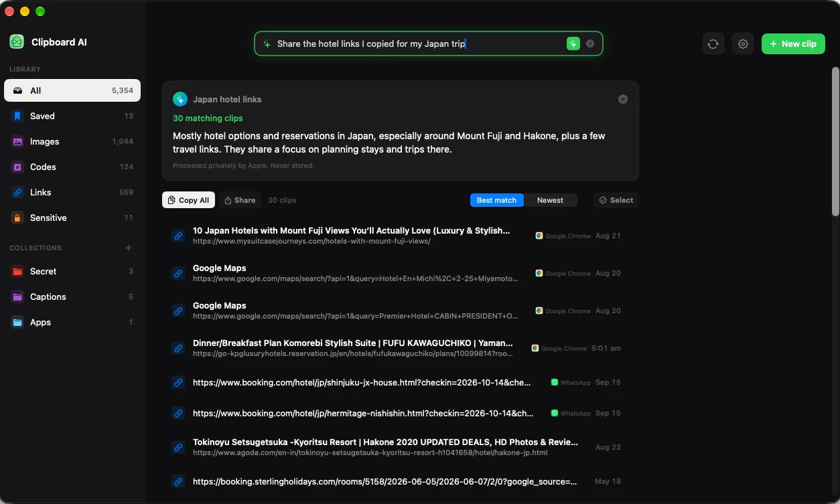Clear the search field text

[x=590, y=44]
